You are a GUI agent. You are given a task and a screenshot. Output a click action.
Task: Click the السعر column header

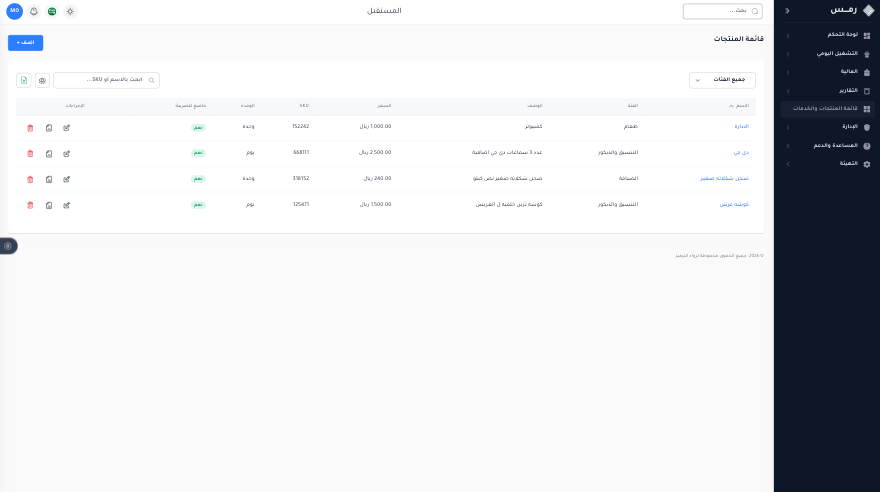pos(384,105)
